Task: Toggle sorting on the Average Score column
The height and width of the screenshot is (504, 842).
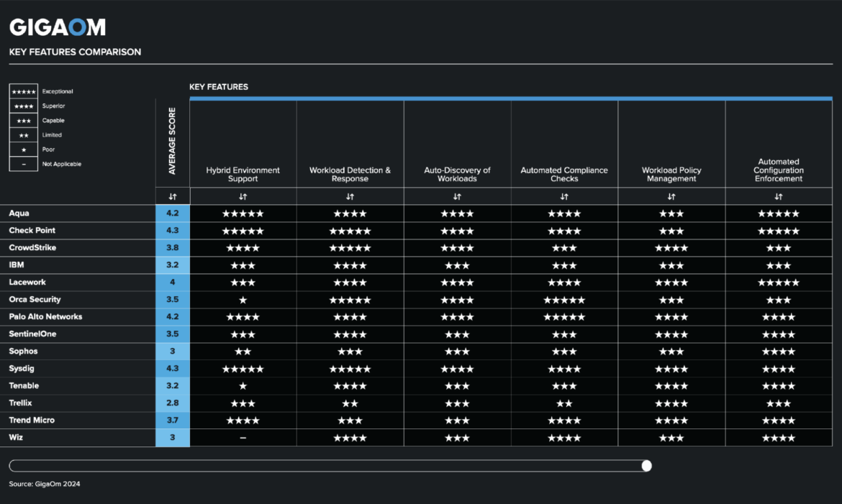Action: pos(172,196)
